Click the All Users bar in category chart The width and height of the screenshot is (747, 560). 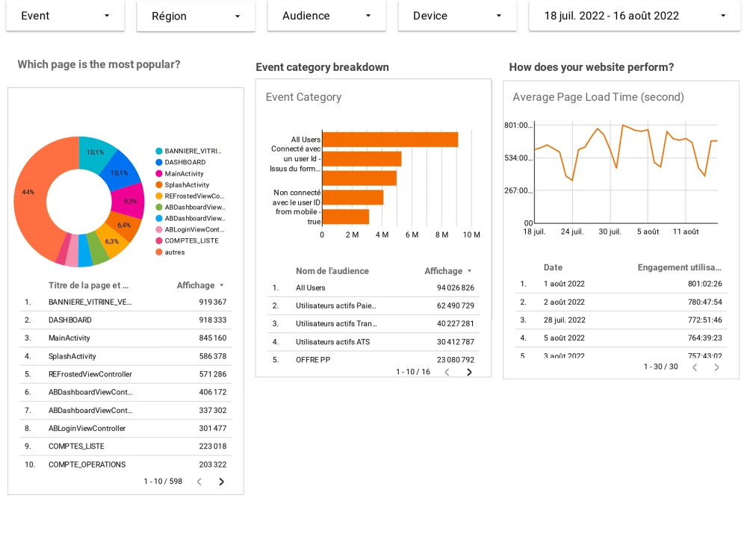[x=388, y=139]
